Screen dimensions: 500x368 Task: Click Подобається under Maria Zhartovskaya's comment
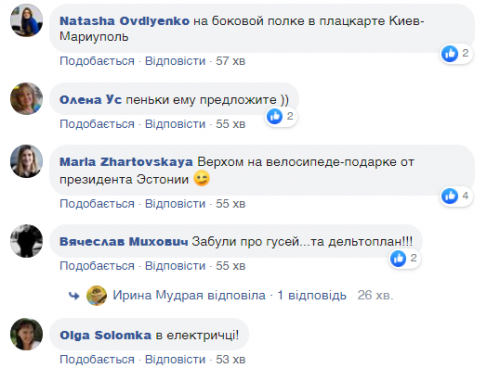(97, 204)
